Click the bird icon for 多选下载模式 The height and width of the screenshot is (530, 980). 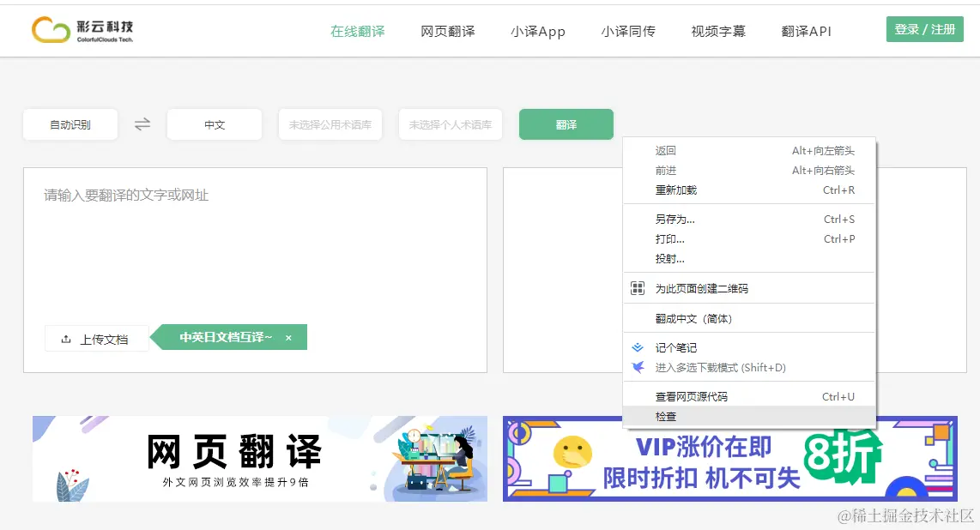point(638,367)
